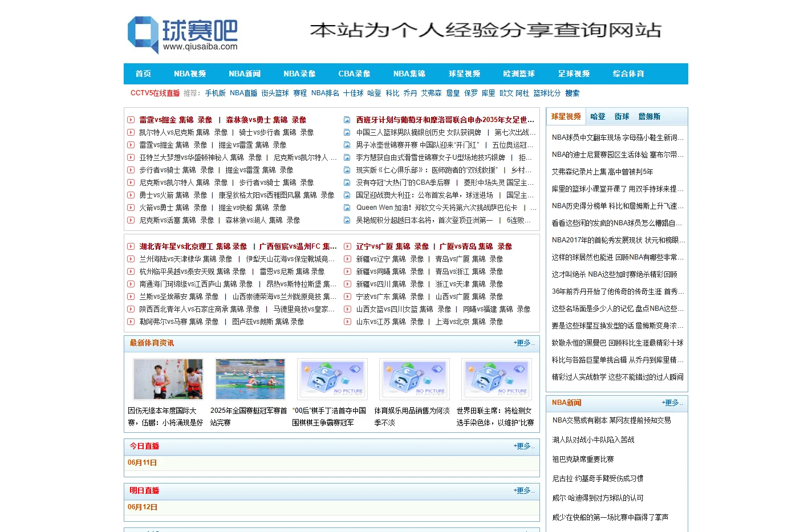This screenshot has width=812, height=532.
Task: Open the rock climbing news thumbnail
Action: pos(168,379)
